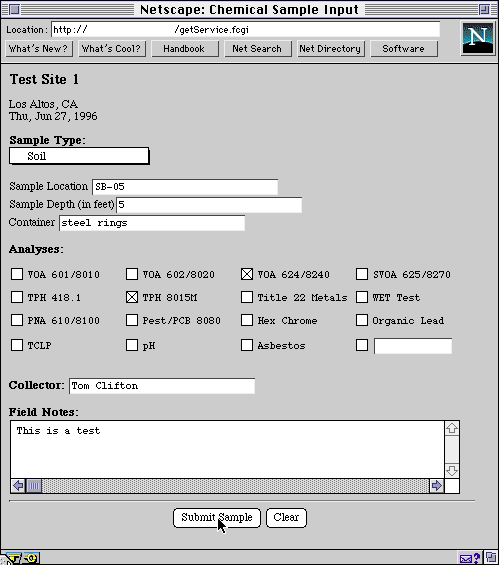Check the Title 22 Metals checkbox
Viewport: 499px width, 565px height.
click(x=247, y=297)
